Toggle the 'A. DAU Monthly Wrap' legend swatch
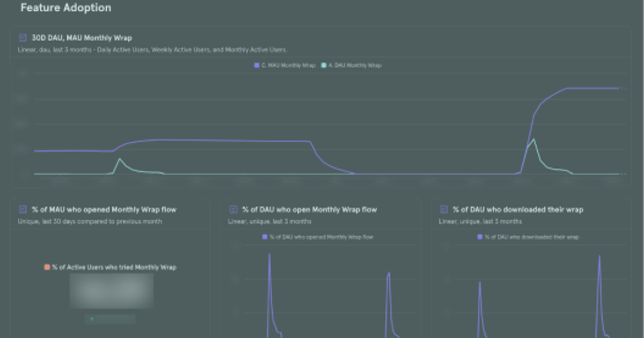The width and height of the screenshot is (644, 338). [323, 65]
